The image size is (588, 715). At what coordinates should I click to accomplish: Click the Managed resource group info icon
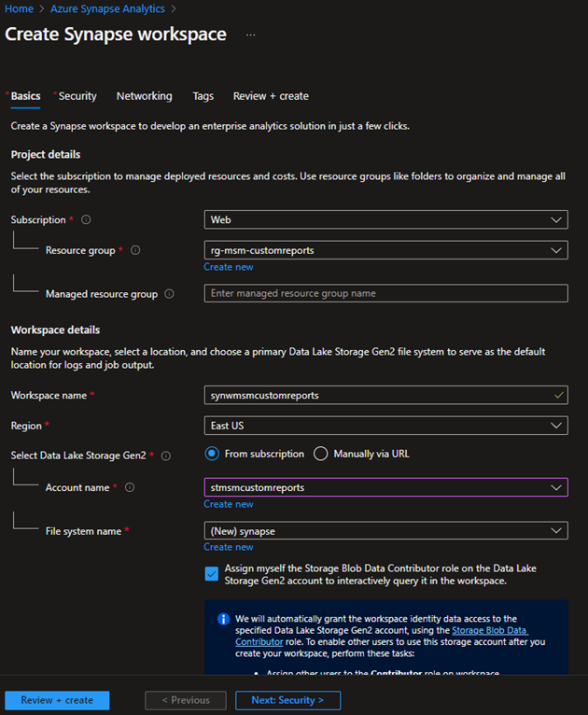(x=169, y=294)
